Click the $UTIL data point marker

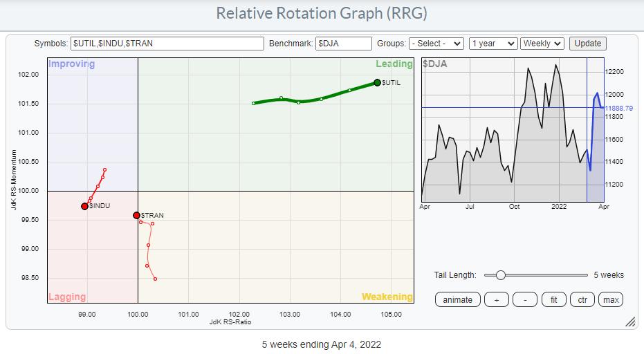pyautogui.click(x=377, y=82)
